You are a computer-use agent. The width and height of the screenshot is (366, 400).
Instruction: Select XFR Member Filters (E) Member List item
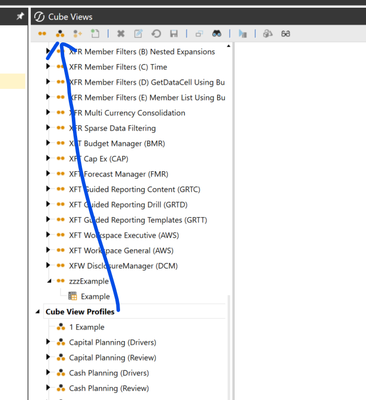click(x=147, y=98)
